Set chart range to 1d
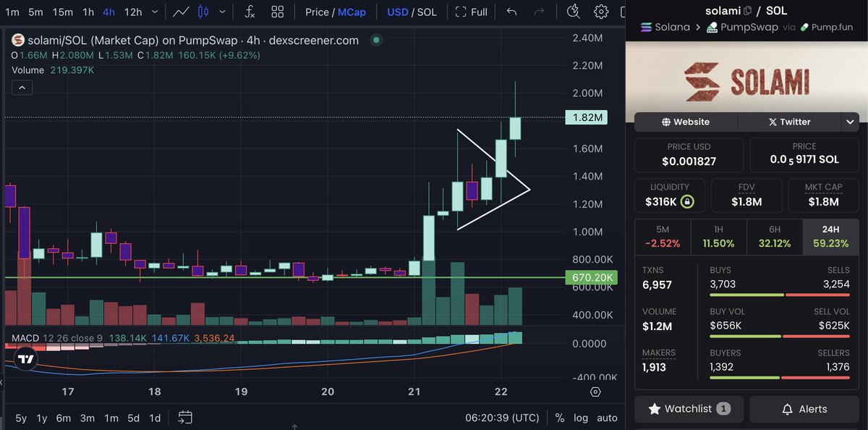Image resolution: width=868 pixels, height=430 pixels. (155, 418)
